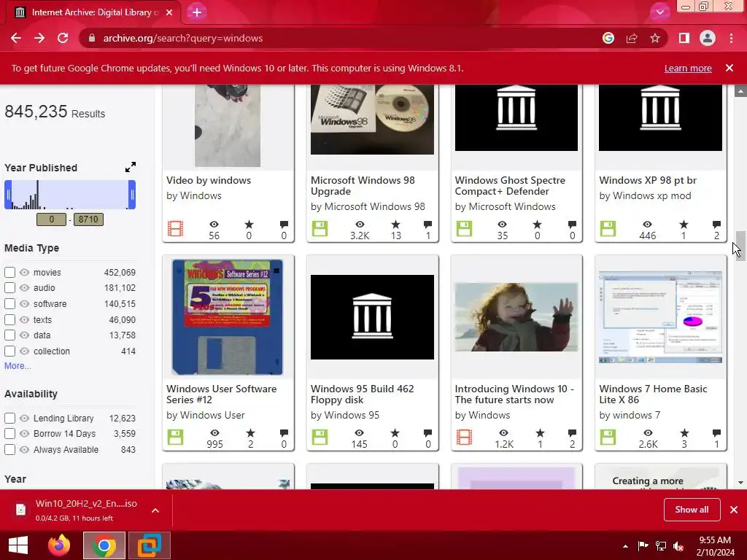Close the downloads bar

point(734,510)
